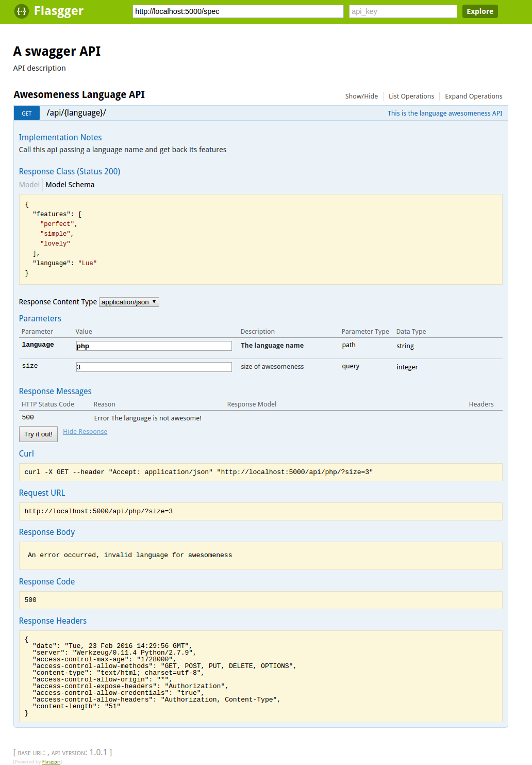Image resolution: width=532 pixels, height=765 pixels.
Task: Click List Operations to collapse details
Action: tap(411, 96)
